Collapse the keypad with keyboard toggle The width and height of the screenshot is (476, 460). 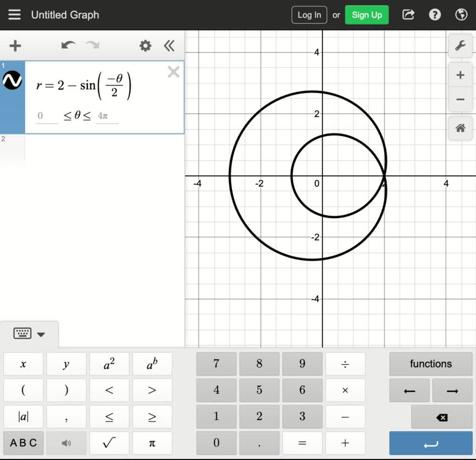(x=29, y=334)
